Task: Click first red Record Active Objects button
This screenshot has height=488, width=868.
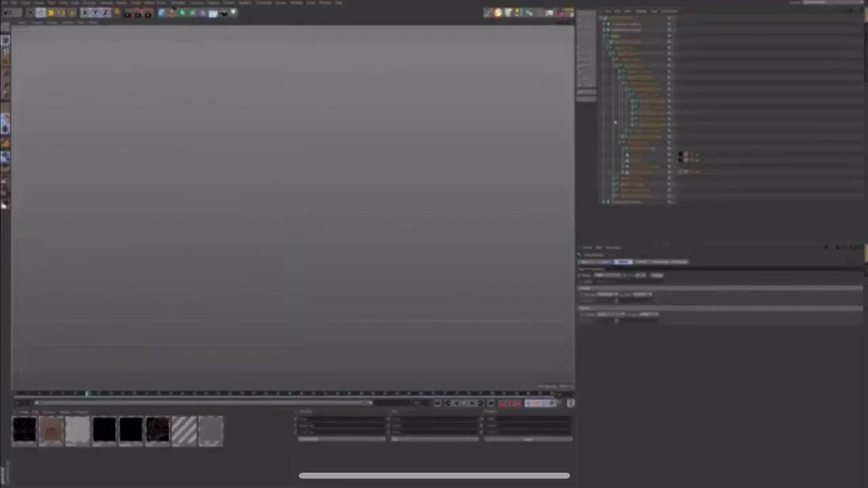Action: click(503, 403)
